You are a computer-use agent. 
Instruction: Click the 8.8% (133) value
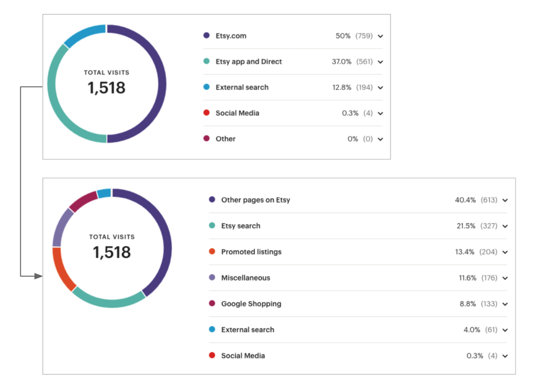(x=479, y=304)
